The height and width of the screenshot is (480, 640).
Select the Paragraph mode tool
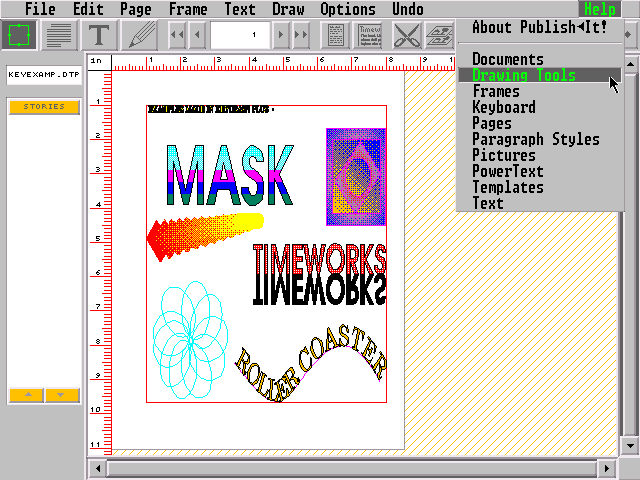pos(59,35)
